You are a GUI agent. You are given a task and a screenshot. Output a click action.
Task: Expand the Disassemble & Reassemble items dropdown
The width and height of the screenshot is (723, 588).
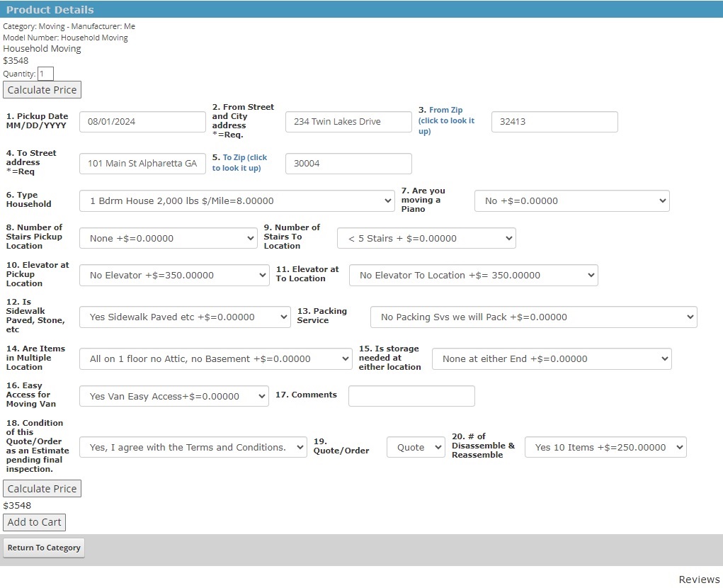tap(605, 448)
